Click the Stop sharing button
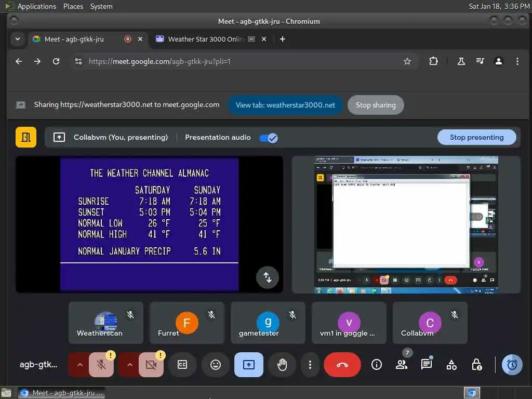Image resolution: width=532 pixels, height=399 pixels. click(x=376, y=105)
